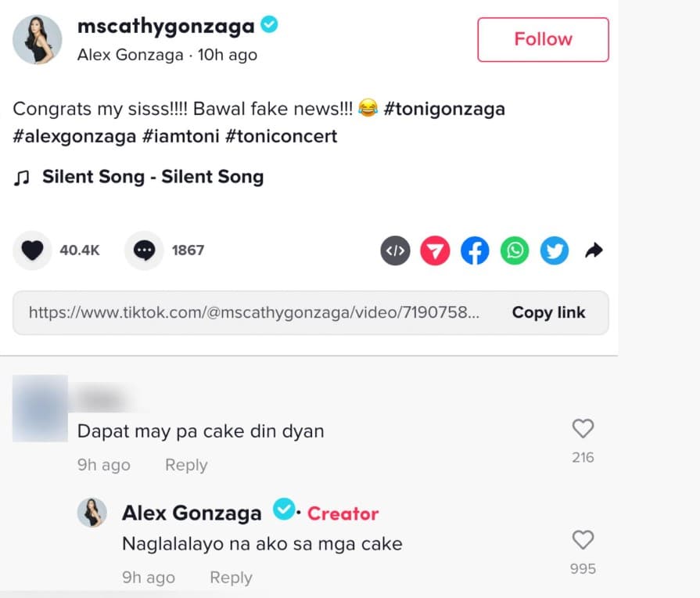Reply to the "Dapat may pa cake" comment
Screen dimensions: 700x598
[186, 465]
